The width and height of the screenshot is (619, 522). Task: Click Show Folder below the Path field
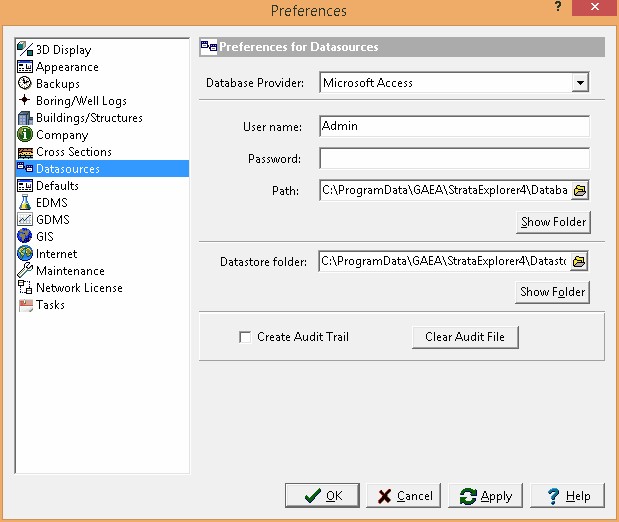pyautogui.click(x=553, y=222)
